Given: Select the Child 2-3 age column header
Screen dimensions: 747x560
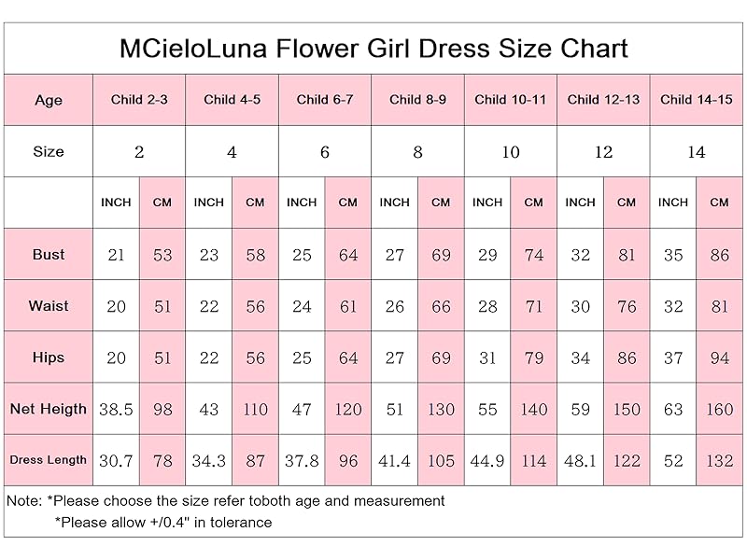Looking at the screenshot, I should (x=139, y=99).
